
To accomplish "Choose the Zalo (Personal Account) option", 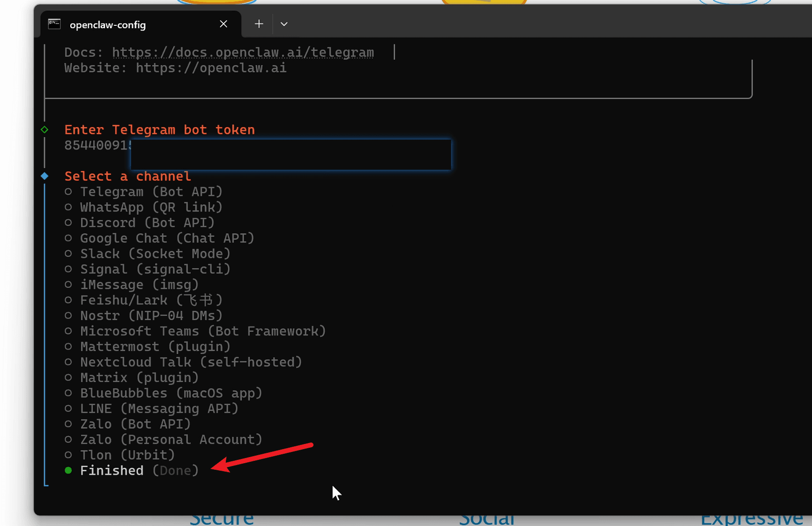I will click(x=171, y=439).
